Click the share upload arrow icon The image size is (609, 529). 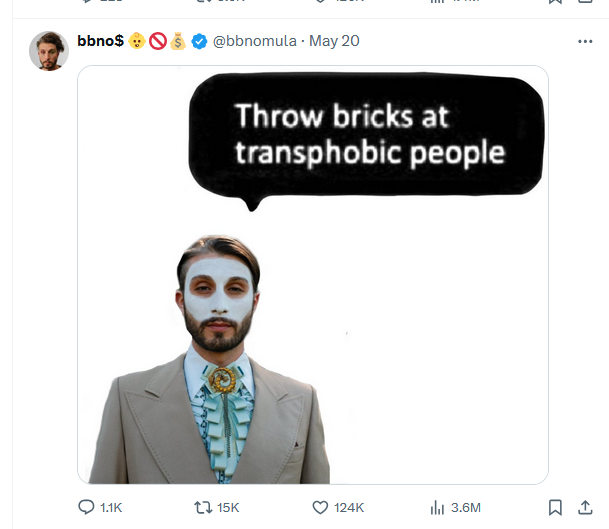tap(585, 507)
